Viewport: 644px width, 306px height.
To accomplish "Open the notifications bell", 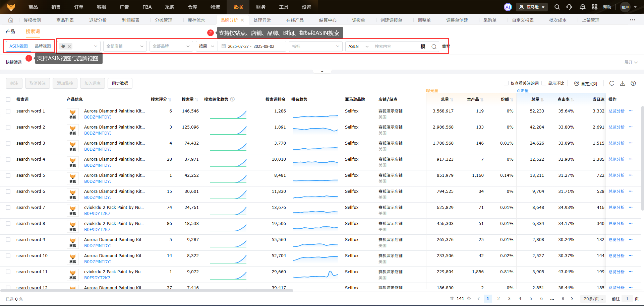I will pos(583,7).
